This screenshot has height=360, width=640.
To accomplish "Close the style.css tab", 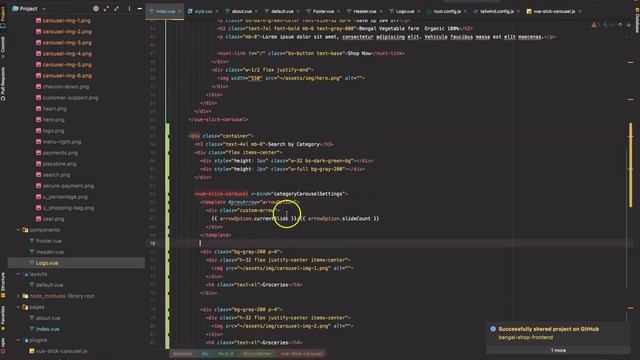I will [216, 11].
